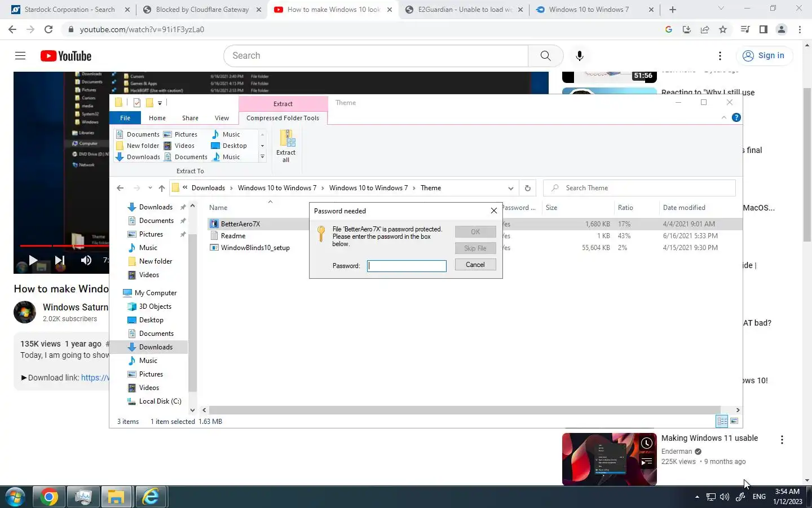Click the YouTube search magnifier button
This screenshot has height=508, width=812.
point(545,55)
